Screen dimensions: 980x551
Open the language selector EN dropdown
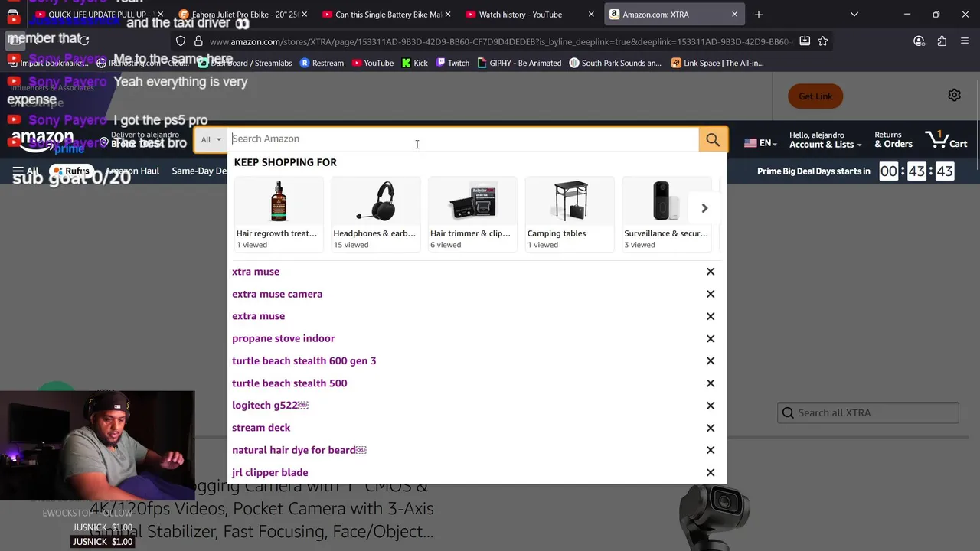tap(760, 143)
